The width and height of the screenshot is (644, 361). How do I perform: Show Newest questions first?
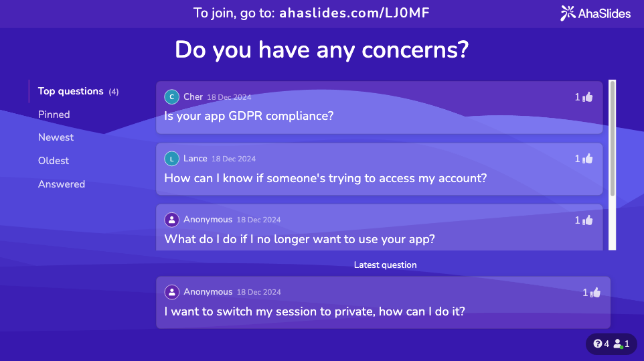click(56, 137)
